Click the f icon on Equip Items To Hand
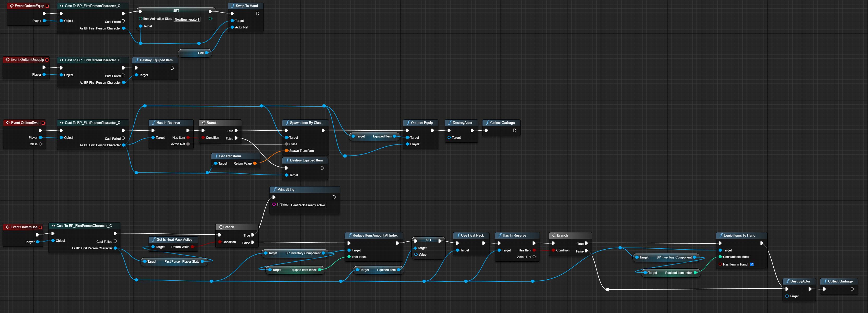 point(721,235)
